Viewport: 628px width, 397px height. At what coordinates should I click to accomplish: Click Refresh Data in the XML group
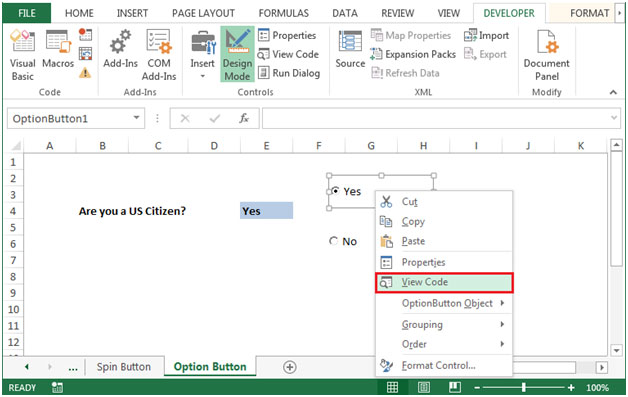[405, 73]
